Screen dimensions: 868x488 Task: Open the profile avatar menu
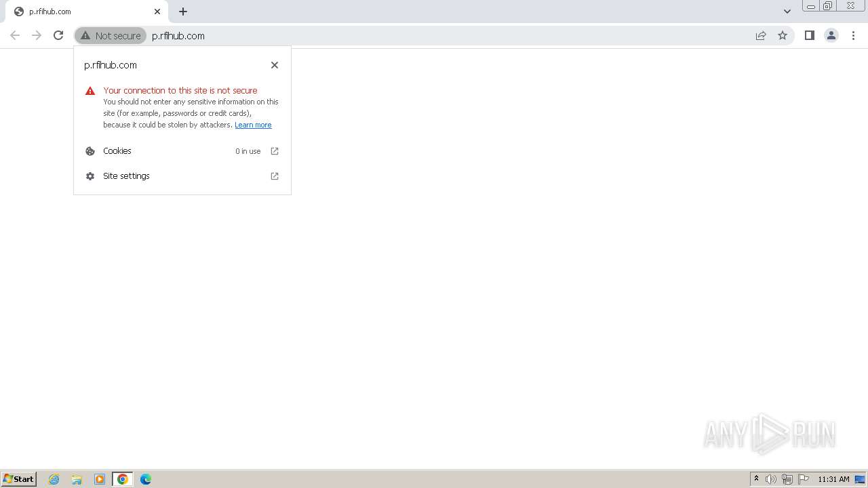coord(831,35)
